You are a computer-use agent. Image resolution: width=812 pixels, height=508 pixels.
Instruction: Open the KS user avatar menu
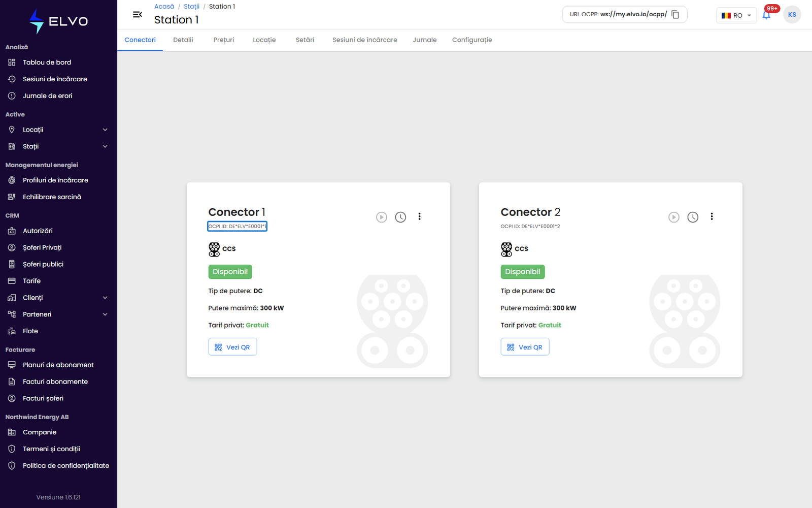[792, 15]
